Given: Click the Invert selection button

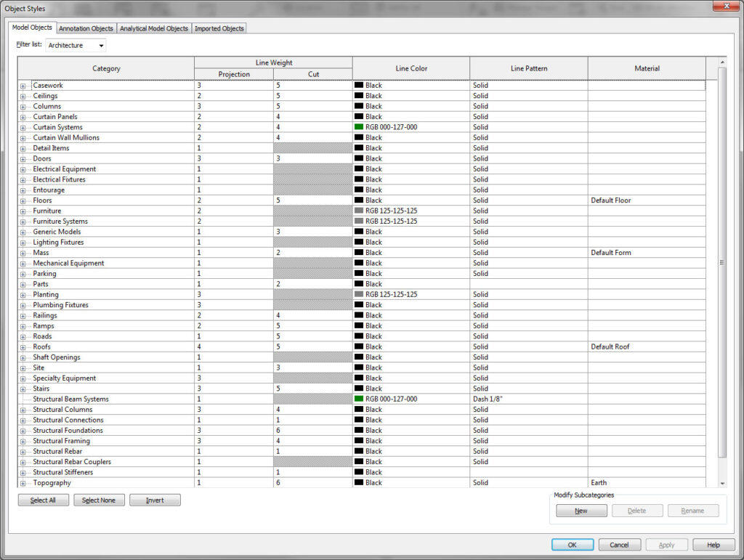Looking at the screenshot, I should [155, 500].
